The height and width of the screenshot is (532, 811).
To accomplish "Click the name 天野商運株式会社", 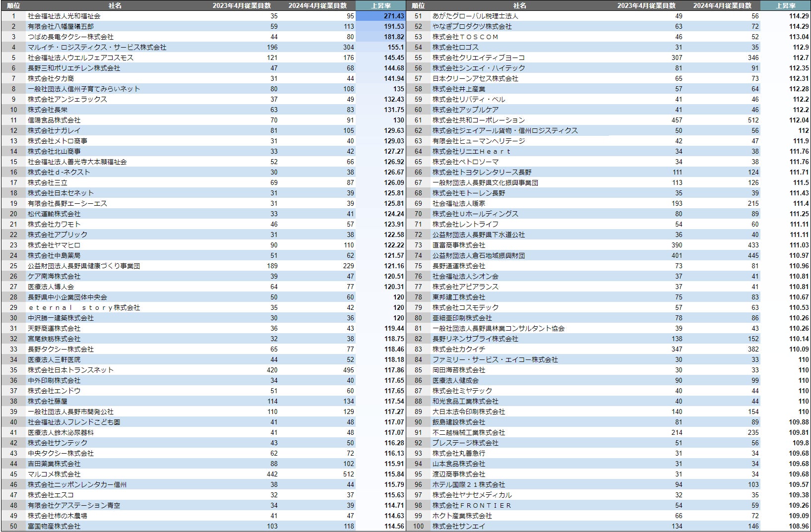I will [x=54, y=328].
